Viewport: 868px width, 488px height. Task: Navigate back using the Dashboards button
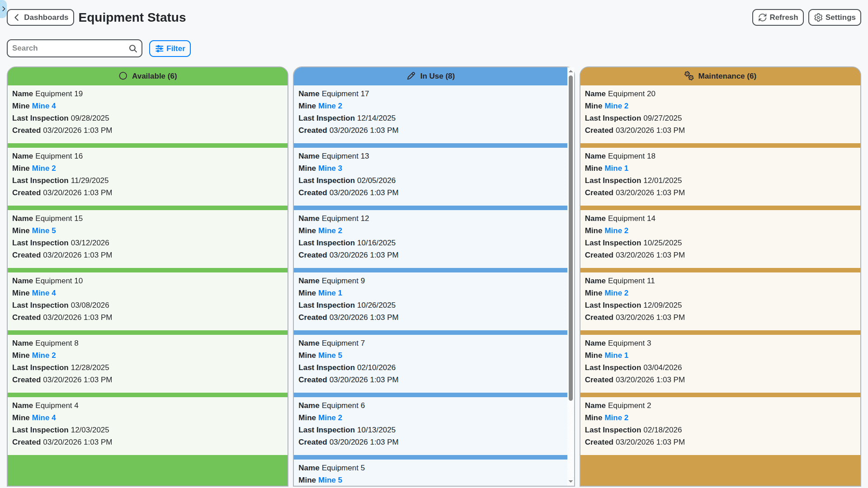(40, 17)
